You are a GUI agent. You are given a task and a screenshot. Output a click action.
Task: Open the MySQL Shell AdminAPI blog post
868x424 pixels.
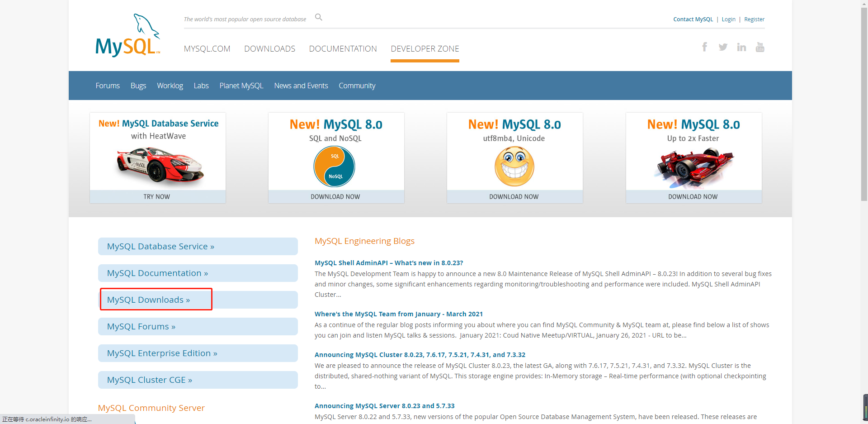tap(389, 262)
